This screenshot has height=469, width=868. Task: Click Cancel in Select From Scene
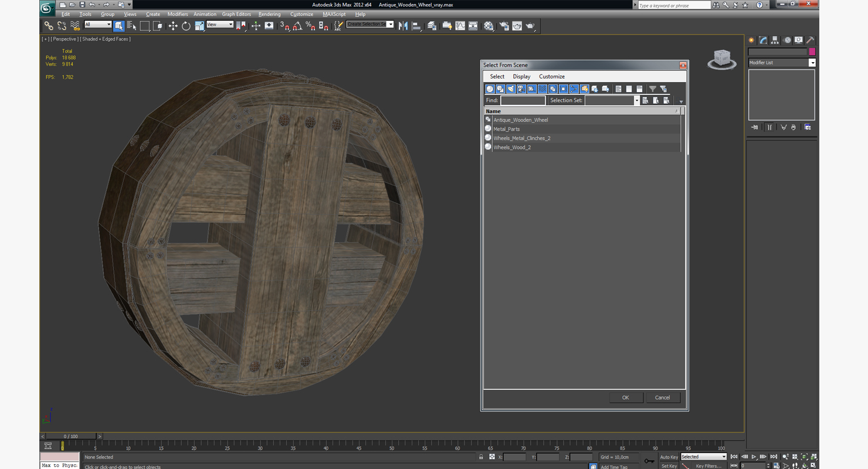tap(662, 397)
